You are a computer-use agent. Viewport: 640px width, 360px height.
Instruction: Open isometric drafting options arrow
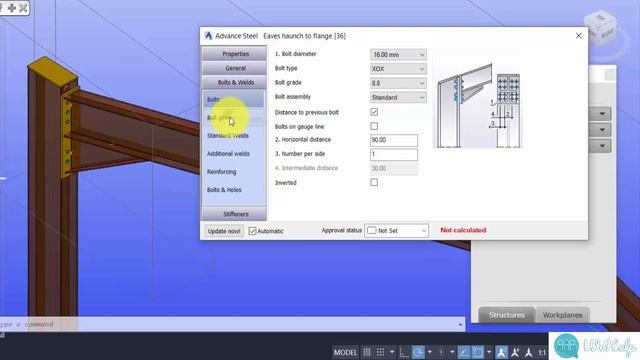click(x=452, y=352)
